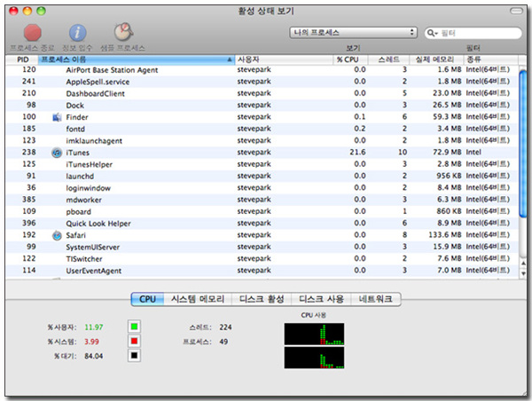
Task: Click the scrollbar down arrow
Action: [x=523, y=273]
